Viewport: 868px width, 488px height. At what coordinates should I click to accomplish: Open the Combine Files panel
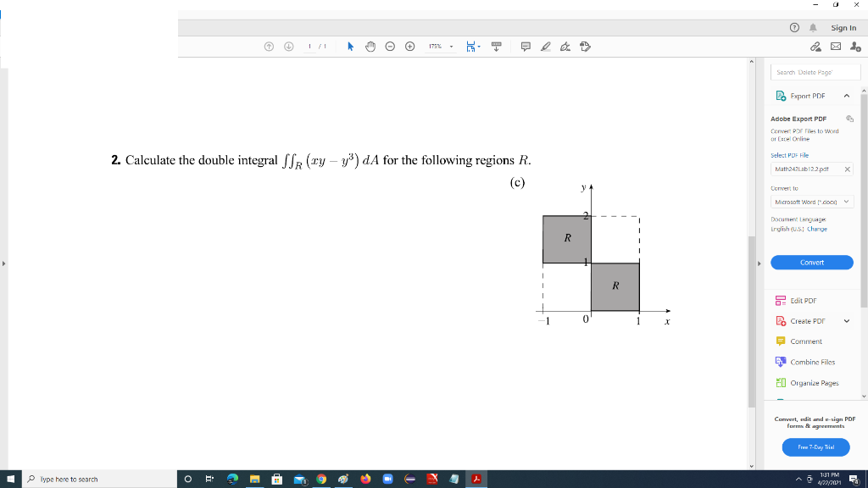pyautogui.click(x=810, y=362)
